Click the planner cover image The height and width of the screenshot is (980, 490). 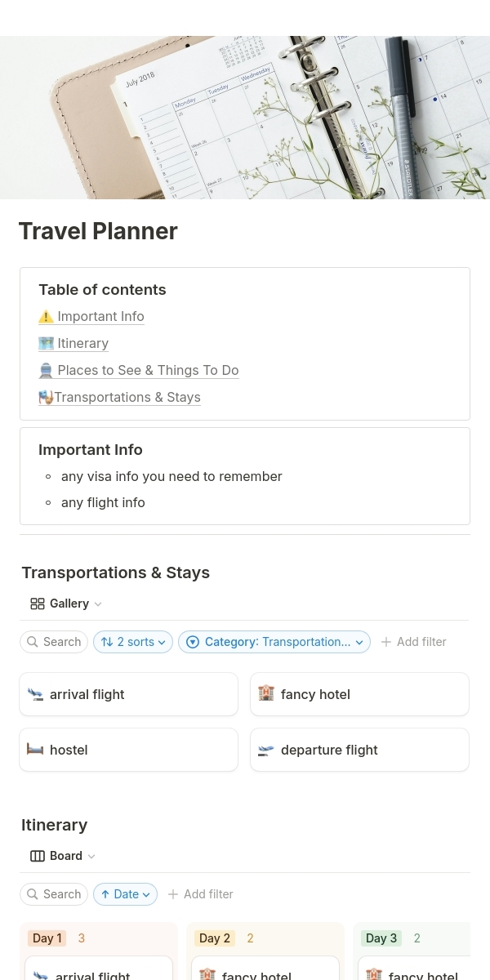pos(245,118)
